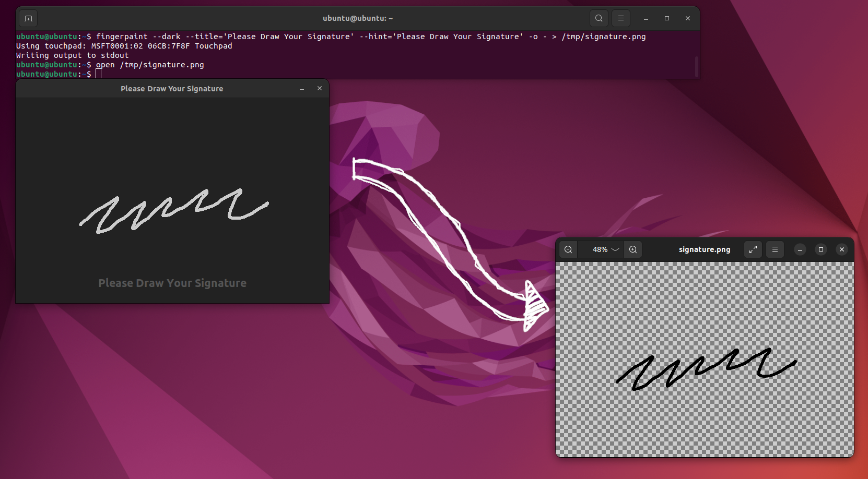Click the ubuntu@ubuntu: ~ terminal title

click(357, 18)
